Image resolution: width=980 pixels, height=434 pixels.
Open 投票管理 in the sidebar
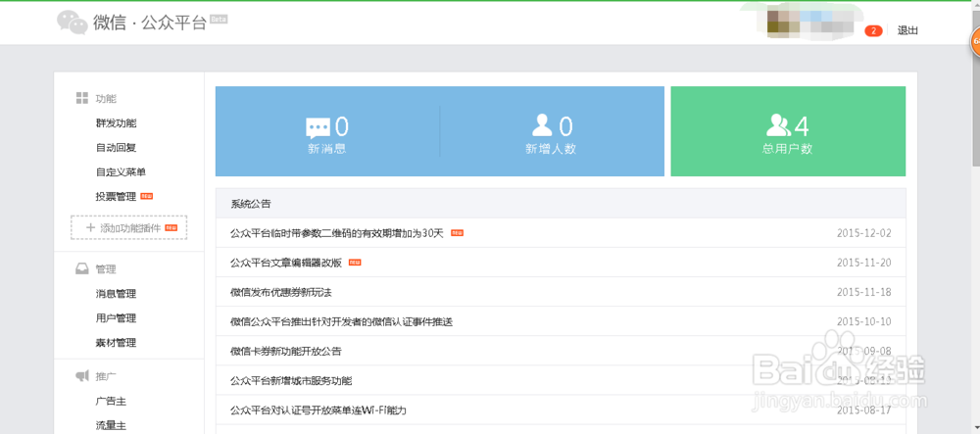(x=117, y=196)
